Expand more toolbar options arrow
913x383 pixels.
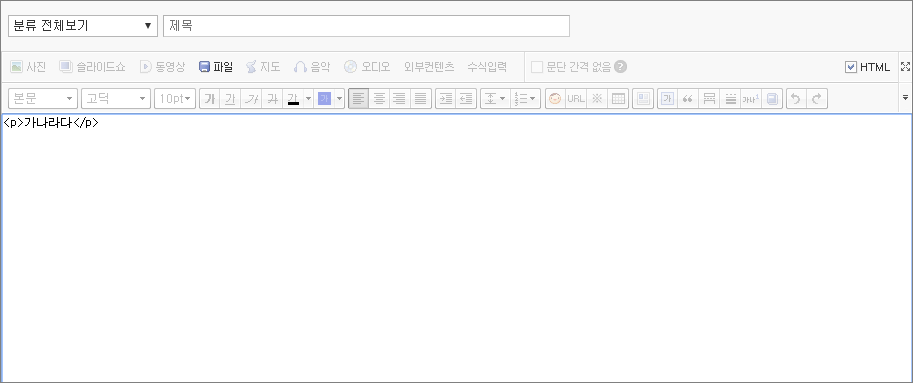905,98
